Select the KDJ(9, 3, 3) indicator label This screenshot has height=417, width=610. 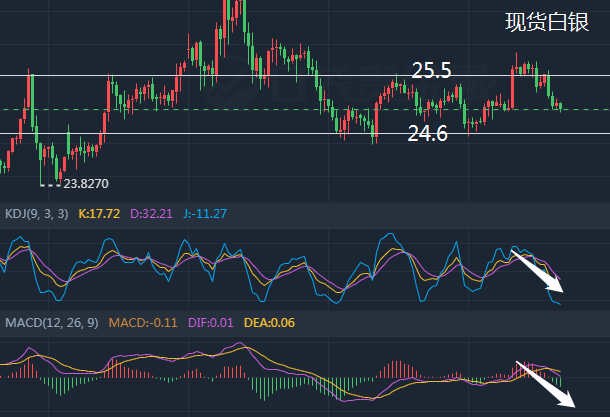point(37,214)
